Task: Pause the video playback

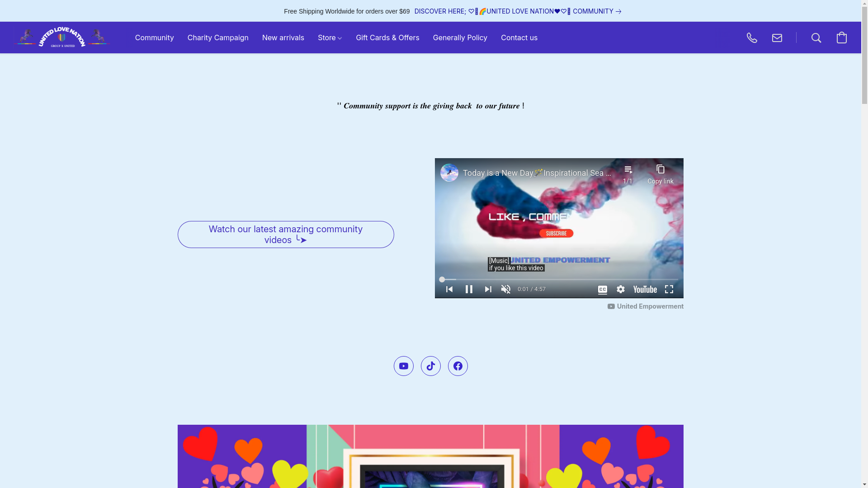Action: pyautogui.click(x=469, y=289)
